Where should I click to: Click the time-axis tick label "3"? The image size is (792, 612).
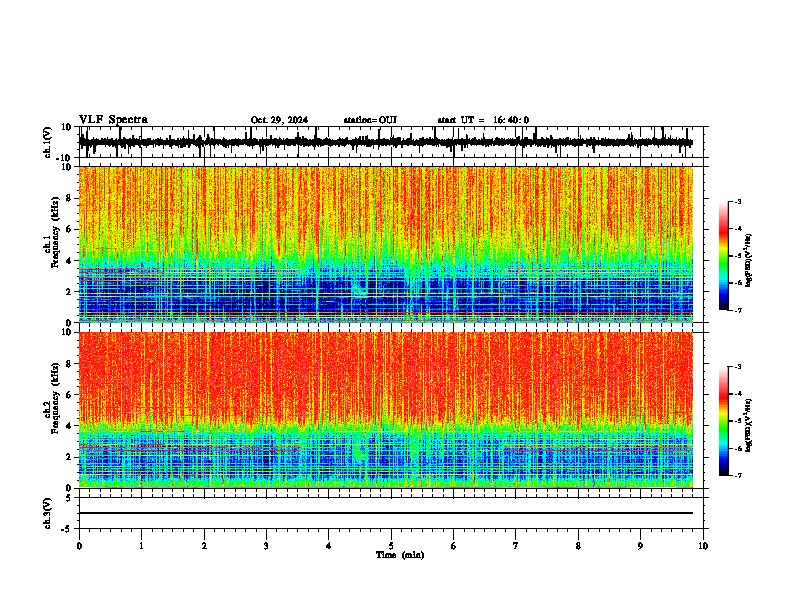coord(266,546)
